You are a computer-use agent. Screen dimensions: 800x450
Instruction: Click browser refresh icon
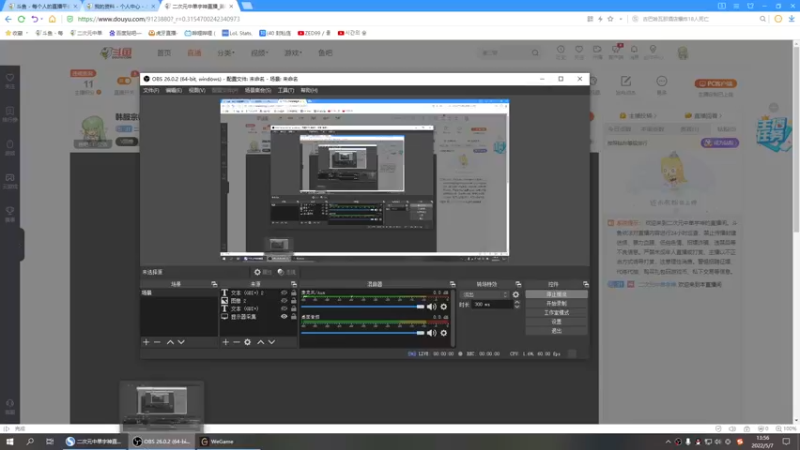point(21,19)
